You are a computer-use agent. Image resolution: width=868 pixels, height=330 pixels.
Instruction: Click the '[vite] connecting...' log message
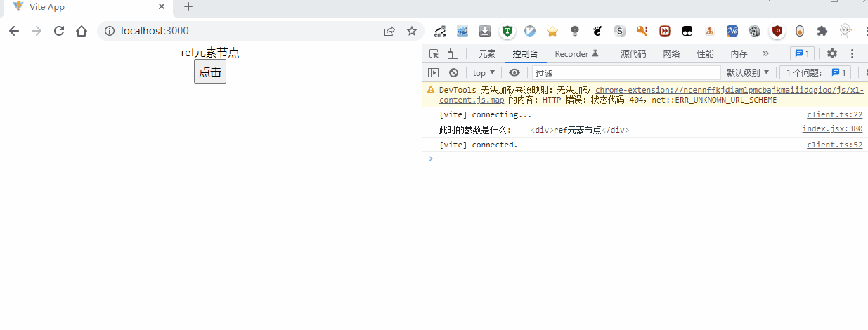(486, 114)
